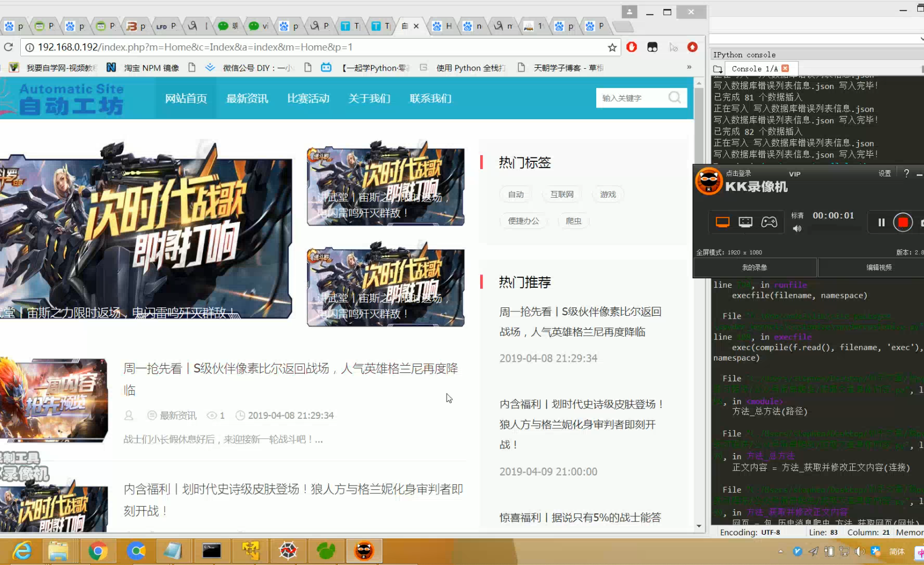
Task: Click the page scrollbar up arrow
Action: (x=699, y=82)
